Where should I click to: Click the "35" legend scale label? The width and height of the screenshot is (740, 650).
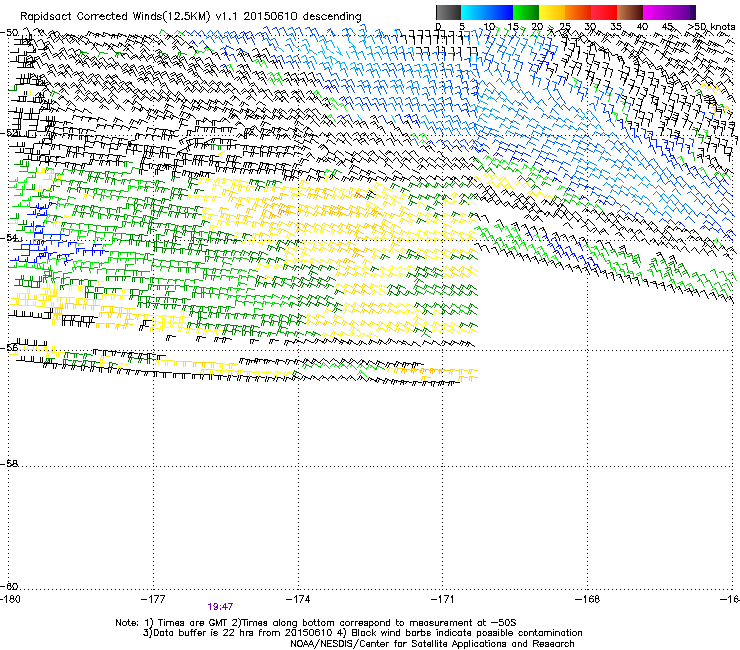[616, 27]
